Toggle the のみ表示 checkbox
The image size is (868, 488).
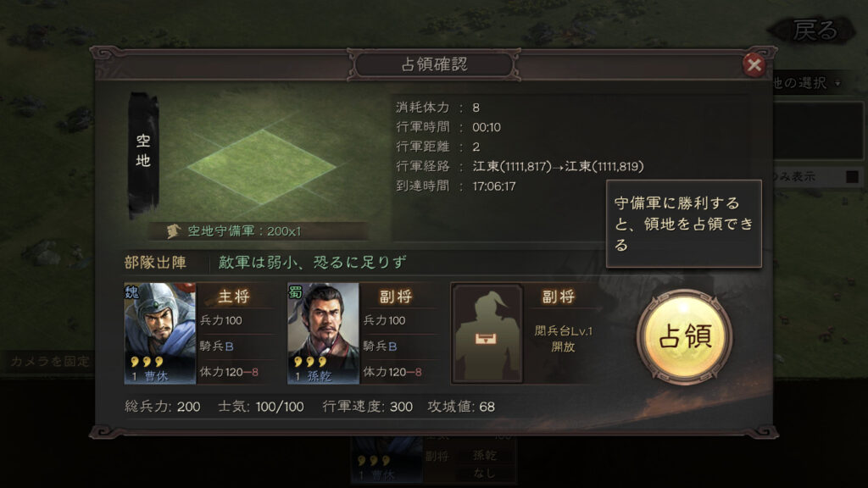click(x=852, y=176)
